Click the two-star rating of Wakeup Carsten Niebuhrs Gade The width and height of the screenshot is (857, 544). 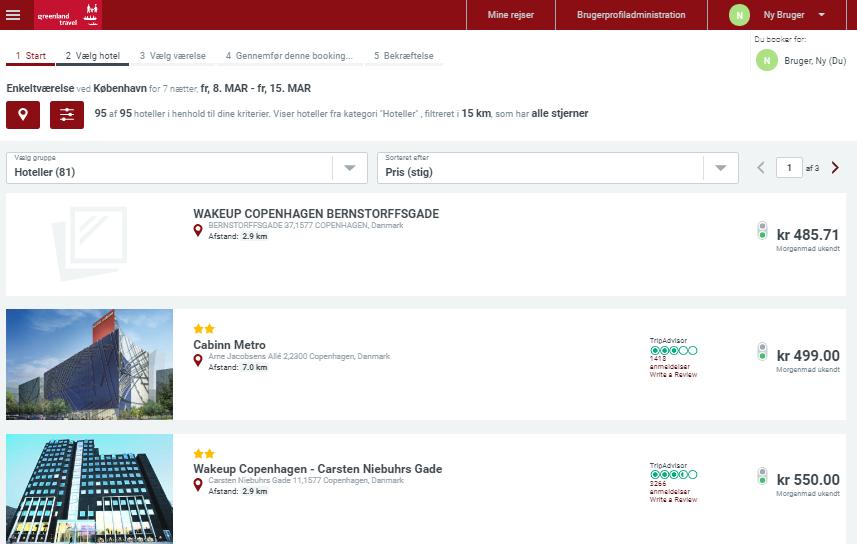pos(204,454)
